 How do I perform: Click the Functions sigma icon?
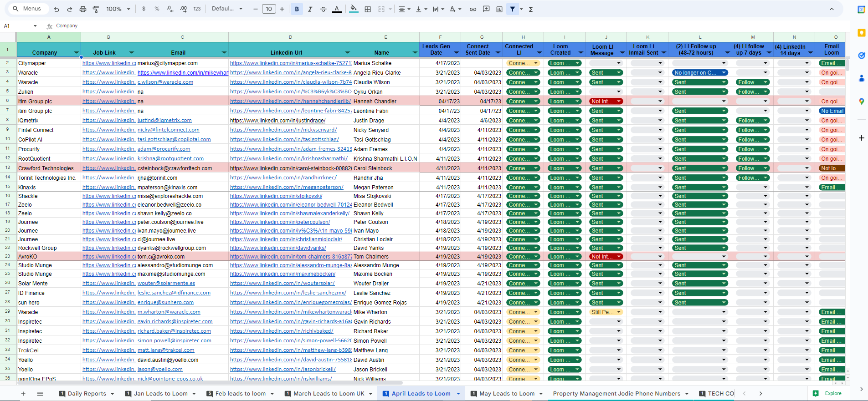click(531, 9)
